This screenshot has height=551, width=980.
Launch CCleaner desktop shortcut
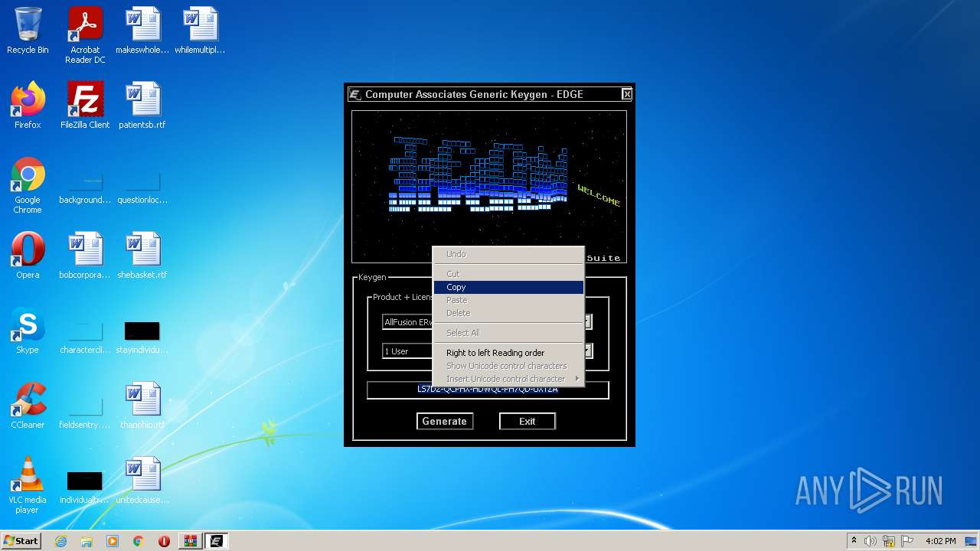click(x=28, y=406)
